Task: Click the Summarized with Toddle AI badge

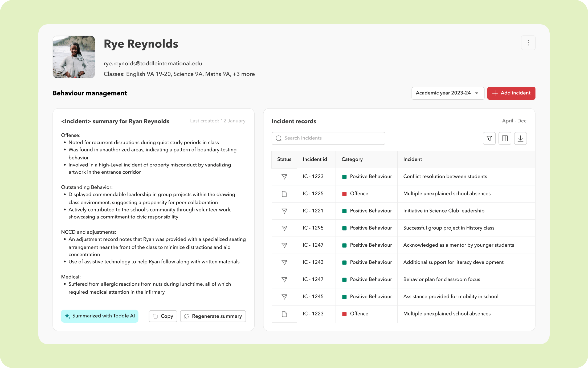Action: 100,316
